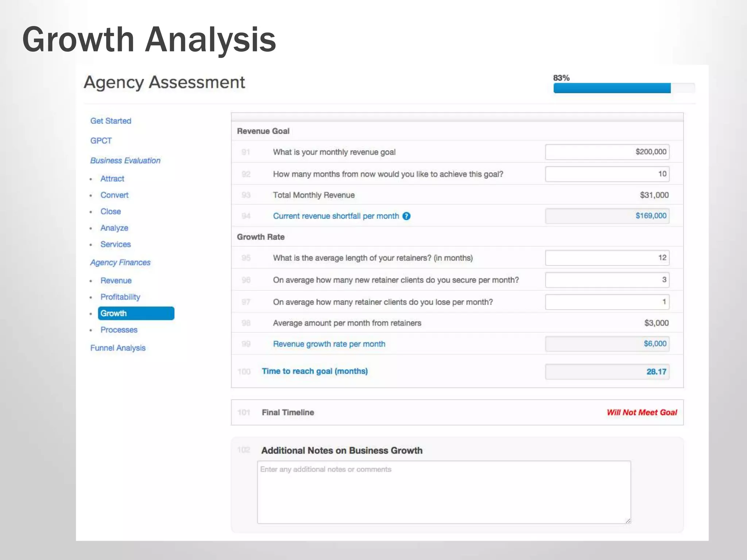Click the additional notes text area
This screenshot has width=747, height=560.
(444, 492)
